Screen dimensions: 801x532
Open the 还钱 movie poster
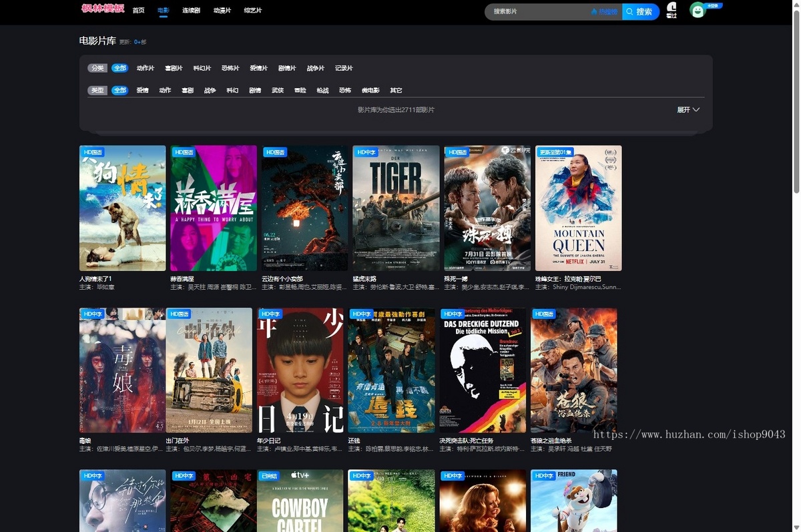[x=391, y=370]
